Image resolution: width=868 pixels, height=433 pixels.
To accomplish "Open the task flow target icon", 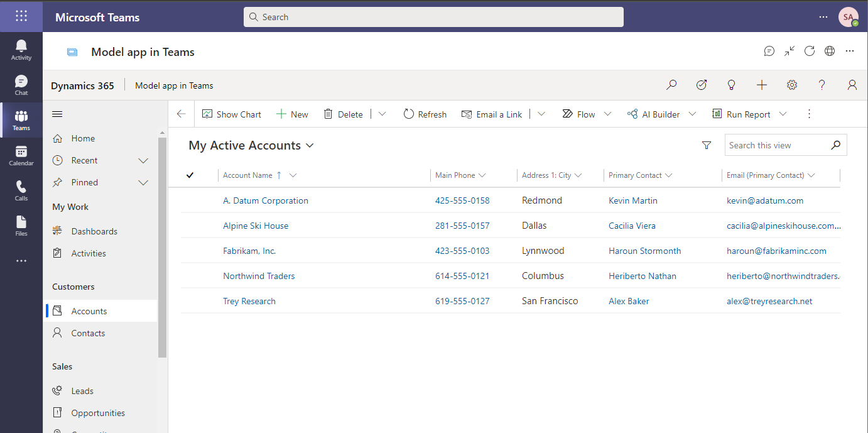I will pos(702,85).
